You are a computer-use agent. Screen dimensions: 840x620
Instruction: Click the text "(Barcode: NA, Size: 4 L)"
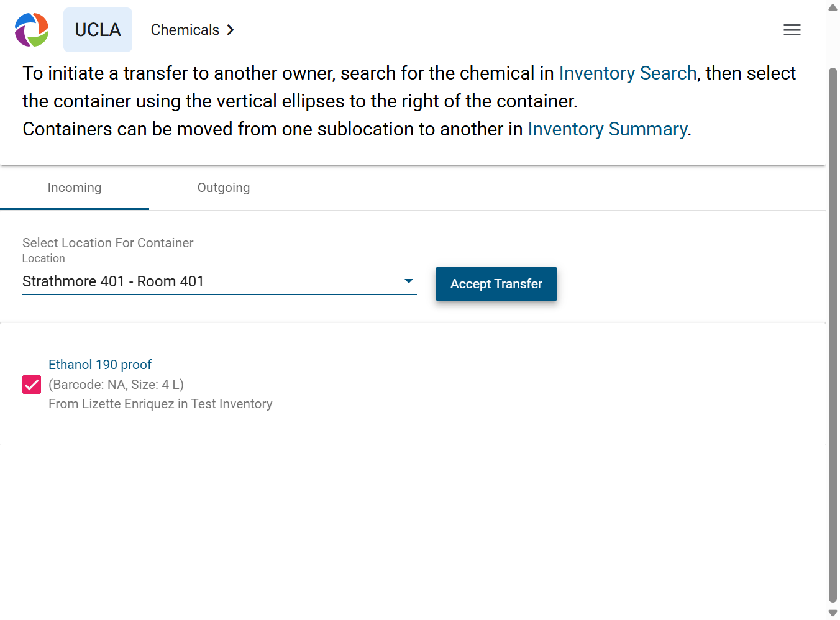click(x=116, y=385)
